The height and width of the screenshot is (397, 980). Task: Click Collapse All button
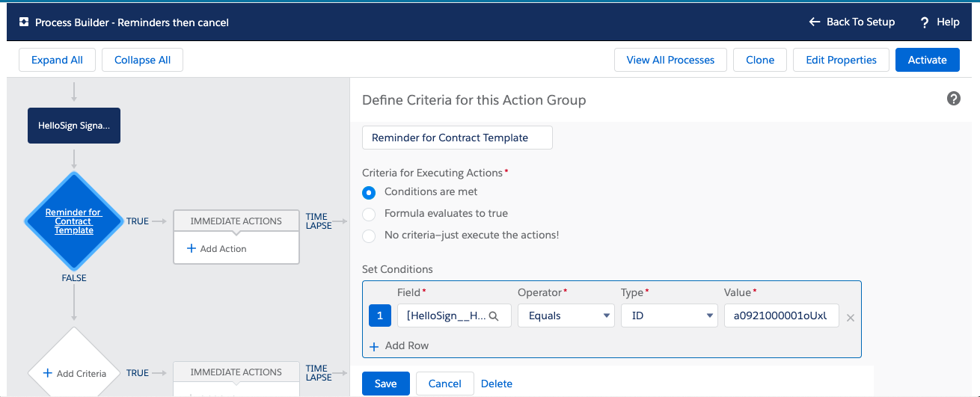[x=142, y=61]
